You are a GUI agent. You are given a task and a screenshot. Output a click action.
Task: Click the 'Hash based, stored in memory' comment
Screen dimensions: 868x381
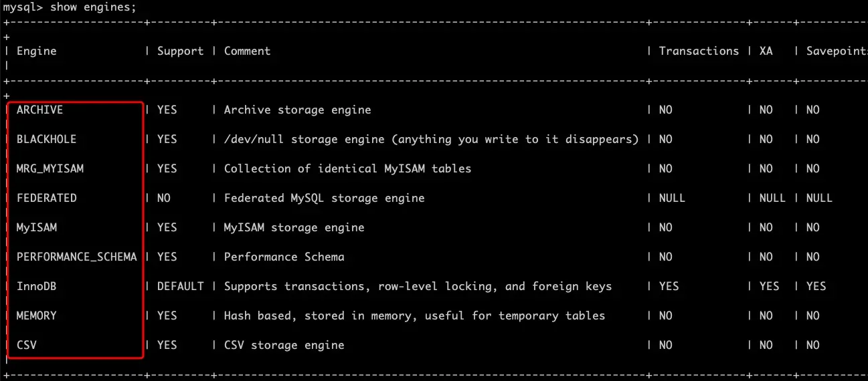(x=317, y=315)
